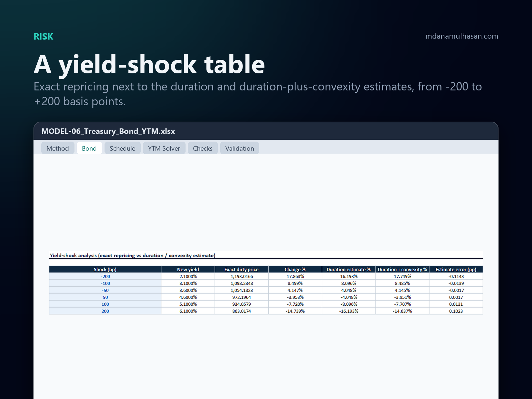Select the 4.145% duration plus convexity cell

click(x=402, y=290)
